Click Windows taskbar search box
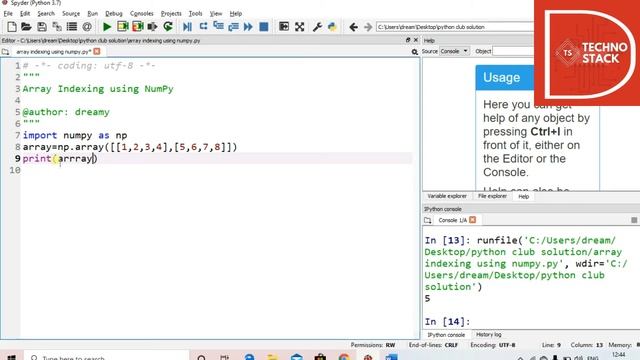The image size is (640, 360). coord(106,356)
